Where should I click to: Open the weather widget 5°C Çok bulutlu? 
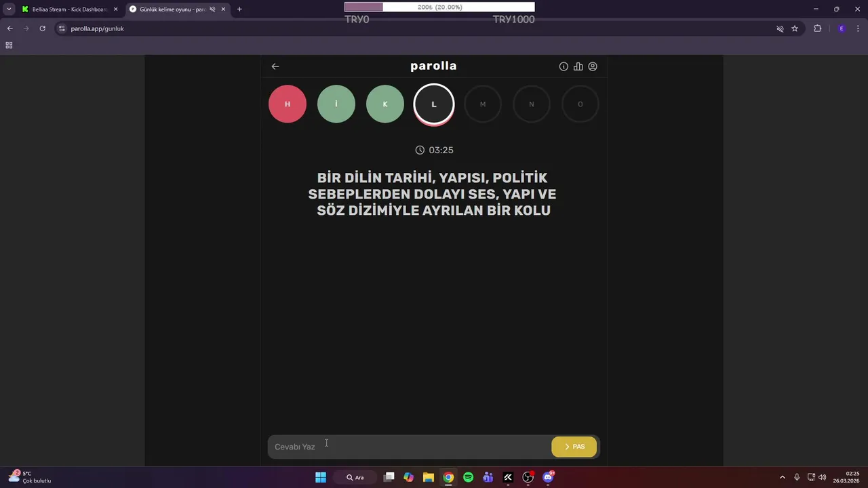coord(30,477)
